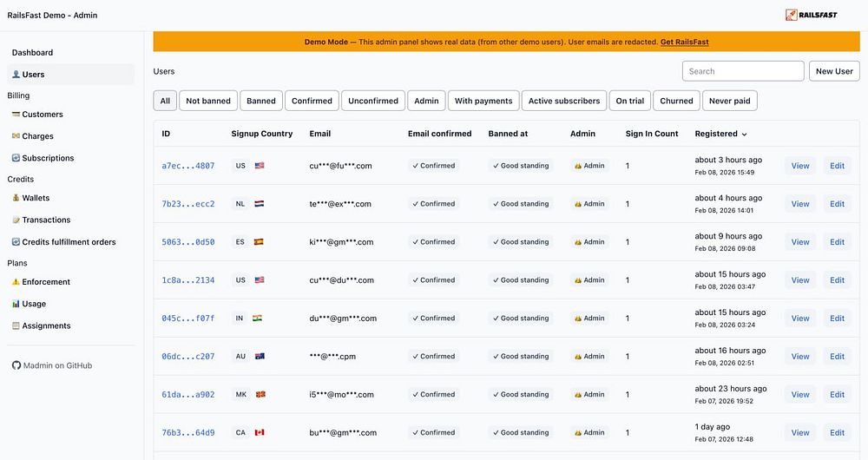Open plan Enforcement page
868x460 pixels.
point(46,282)
